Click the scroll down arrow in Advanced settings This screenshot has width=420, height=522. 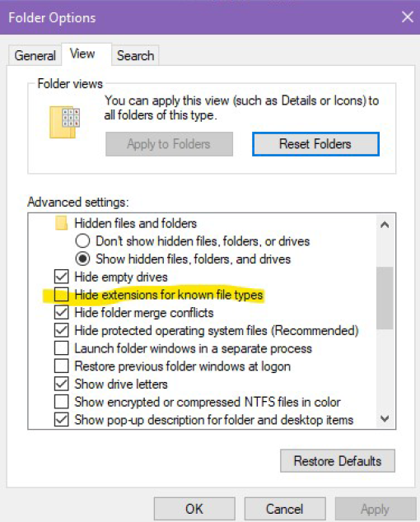385,418
